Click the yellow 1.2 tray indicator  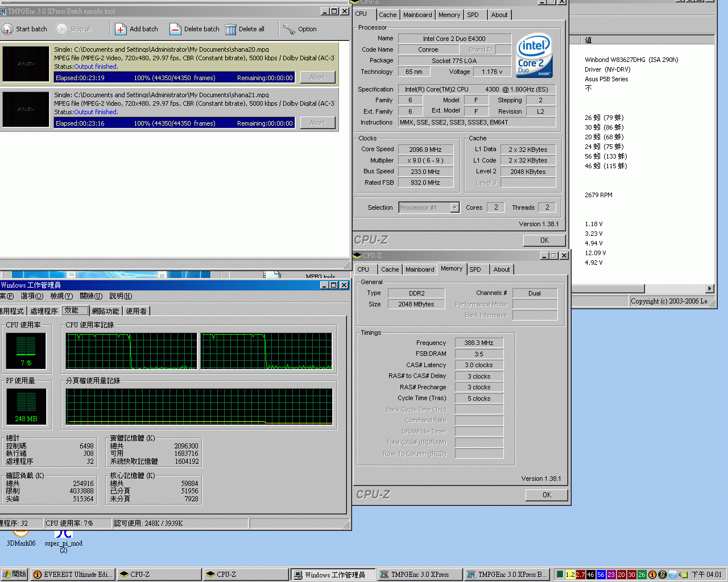coord(570,575)
